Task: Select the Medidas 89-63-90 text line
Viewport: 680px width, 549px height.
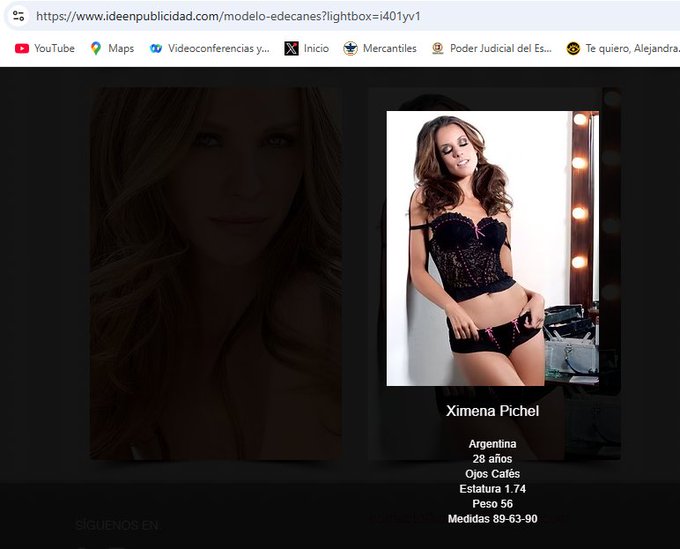Action: pyautogui.click(x=492, y=519)
